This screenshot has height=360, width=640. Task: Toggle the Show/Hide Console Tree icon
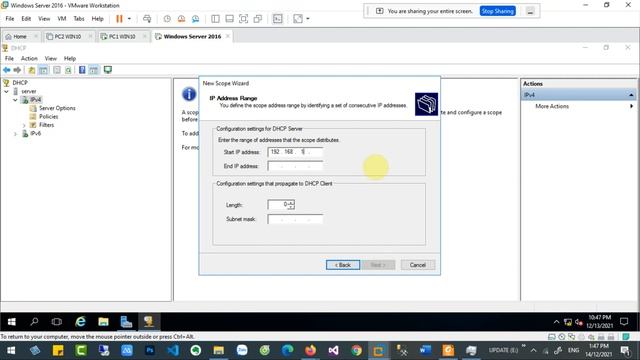click(43, 70)
